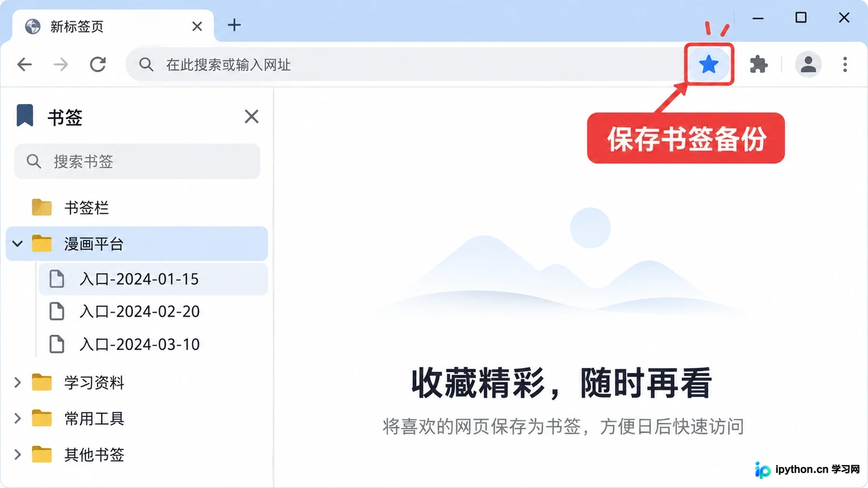The height and width of the screenshot is (488, 868).
Task: Click the text 将喜欢的网页保存为书签，方便日后快速访问
Action: pyautogui.click(x=564, y=427)
